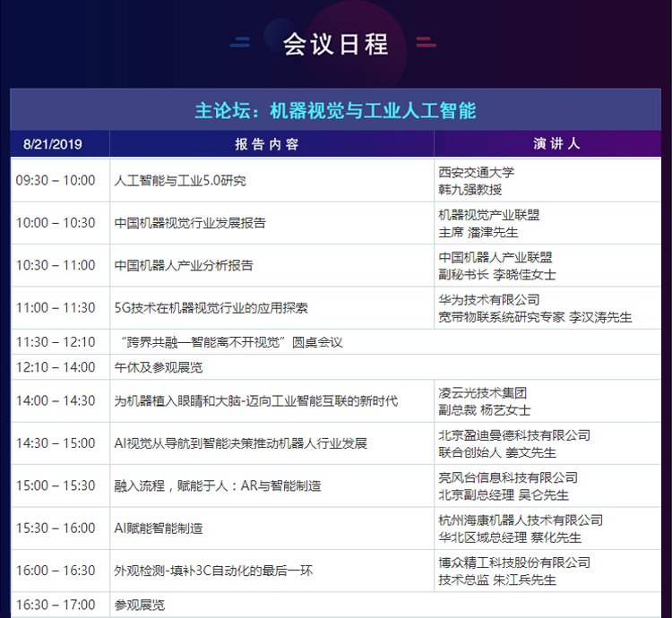Click topic 外观检测-填补3C自动化的最后一环
Screen dimensions: 672x618
(x=213, y=571)
